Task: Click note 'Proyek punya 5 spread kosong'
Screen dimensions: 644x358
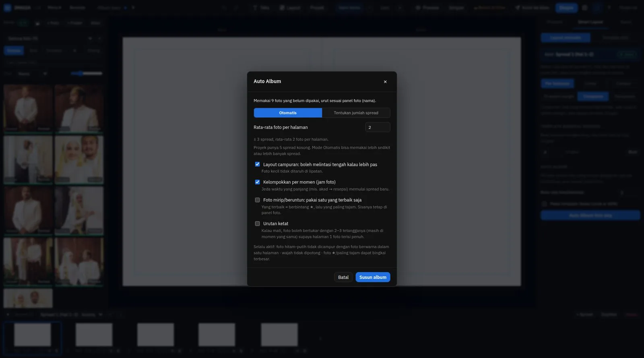Action: pyautogui.click(x=322, y=151)
